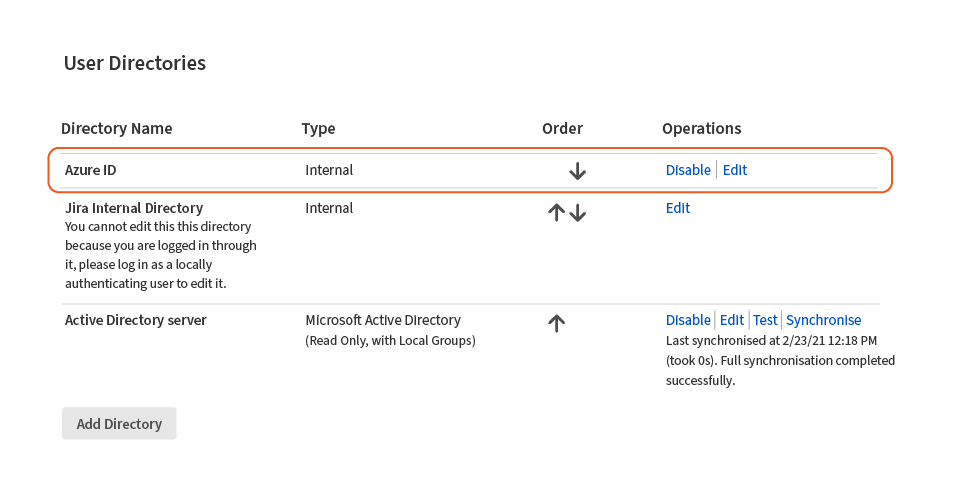Click the Microsoft Active Directory type text
The image size is (955, 495).
(383, 320)
